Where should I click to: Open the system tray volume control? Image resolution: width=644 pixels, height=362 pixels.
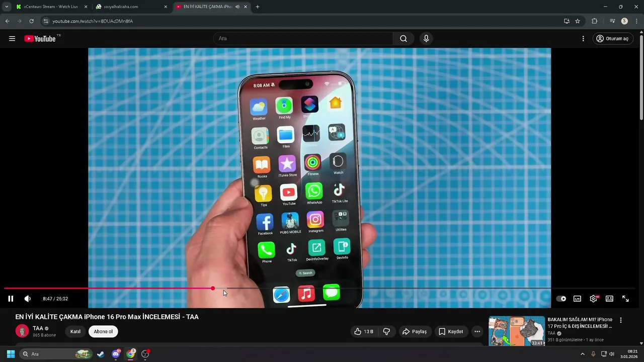612,354
